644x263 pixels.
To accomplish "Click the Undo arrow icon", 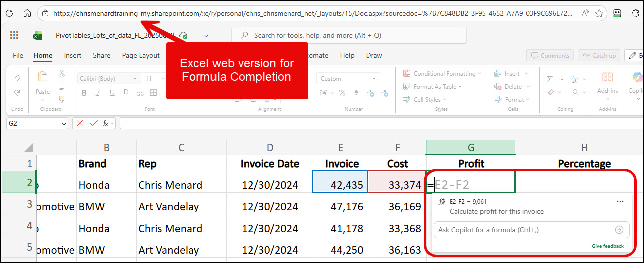I will pos(17,78).
